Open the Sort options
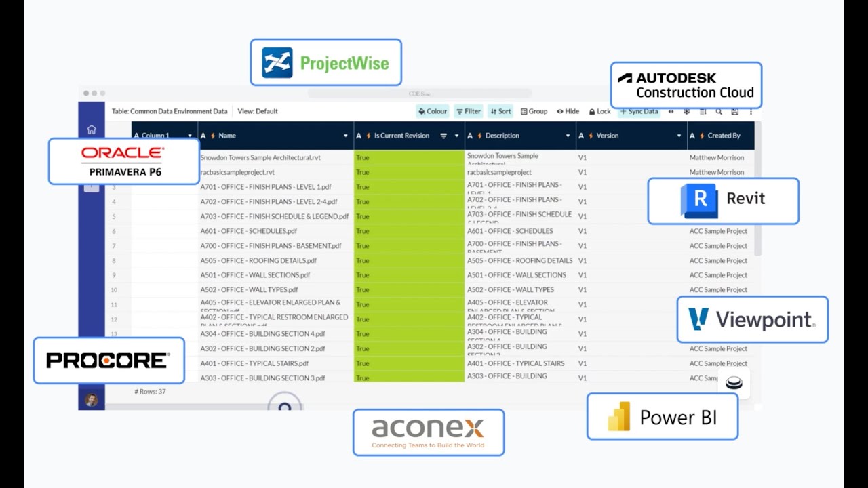This screenshot has width=868, height=488. [501, 111]
